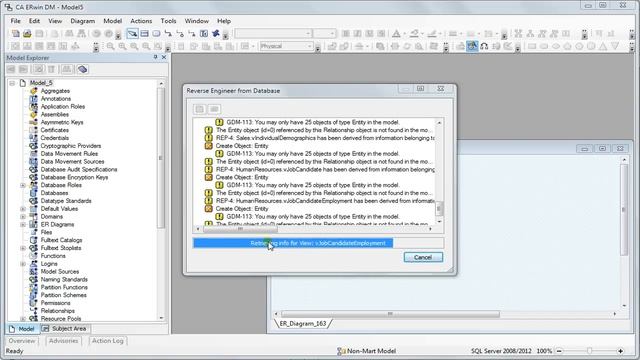Click the zoom in plus button
Viewport: 640px width, 360px height.
click(x=620, y=351)
